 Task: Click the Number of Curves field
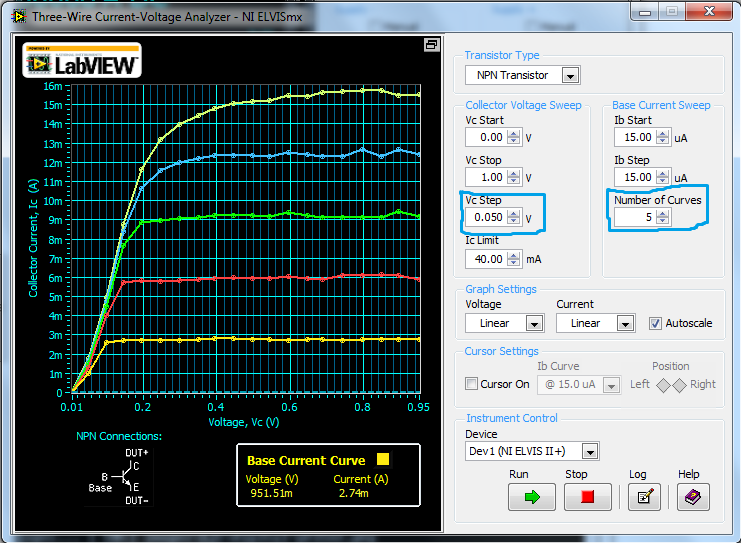pos(636,217)
